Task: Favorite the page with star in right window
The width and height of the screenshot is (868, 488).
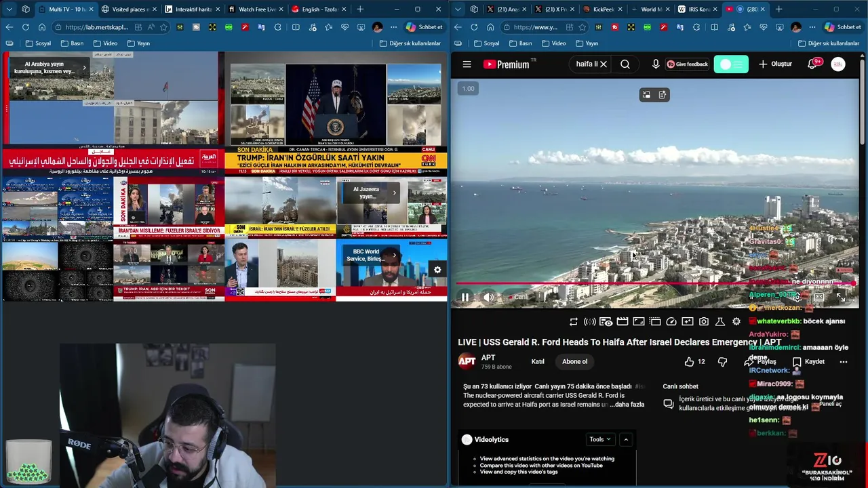Action: point(583,27)
